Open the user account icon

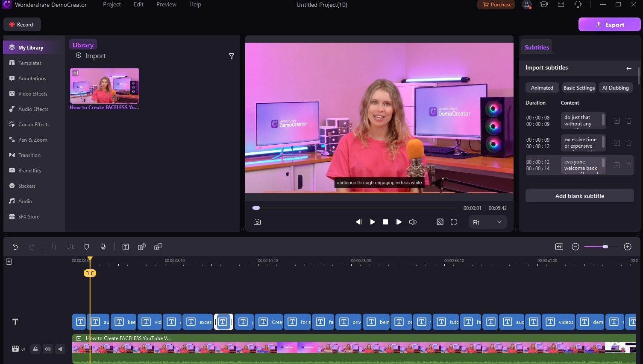point(527,5)
